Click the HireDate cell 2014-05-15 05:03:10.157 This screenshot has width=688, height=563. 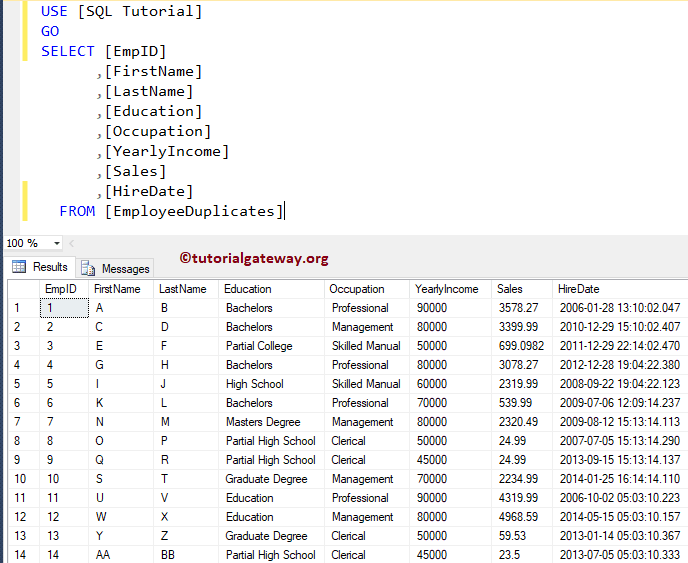pyautogui.click(x=620, y=517)
